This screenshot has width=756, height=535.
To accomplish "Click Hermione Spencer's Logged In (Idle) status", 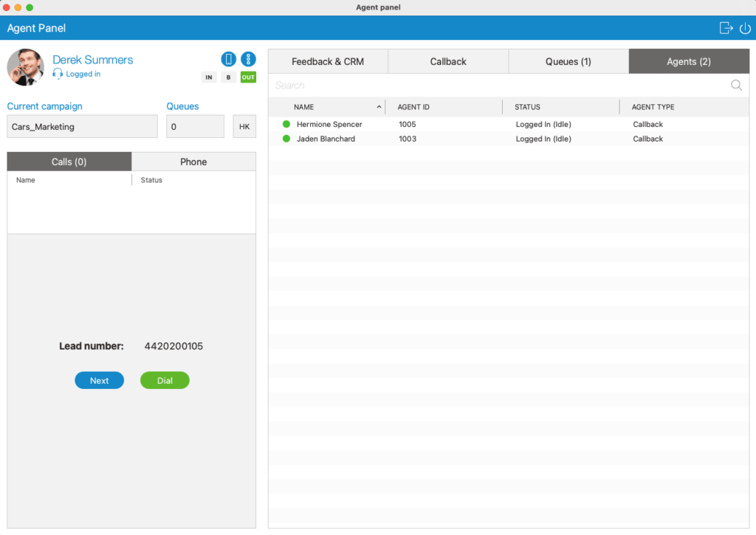I will coord(543,125).
